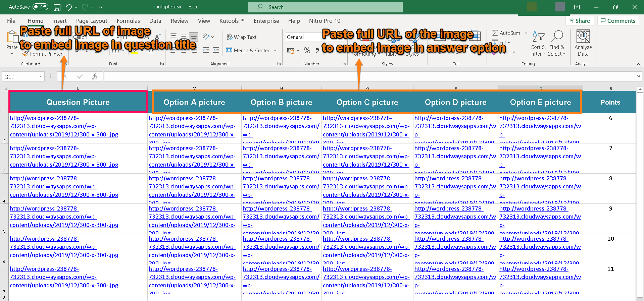The image size is (644, 301).
Task: Click in the Search box
Action: (x=326, y=7)
